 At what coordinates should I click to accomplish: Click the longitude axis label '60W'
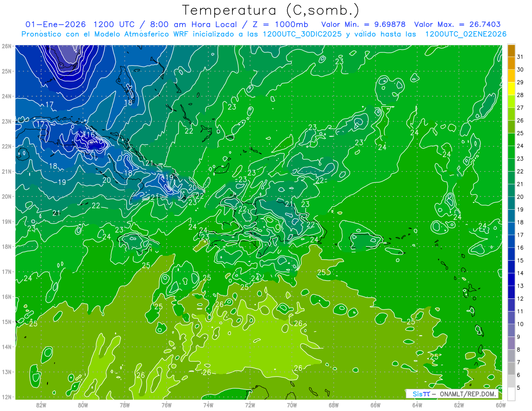[x=501, y=405]
